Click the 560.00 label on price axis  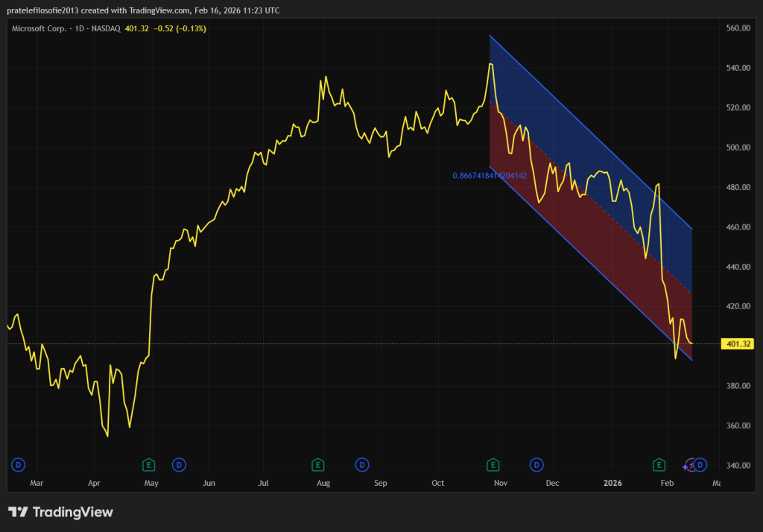pos(738,28)
